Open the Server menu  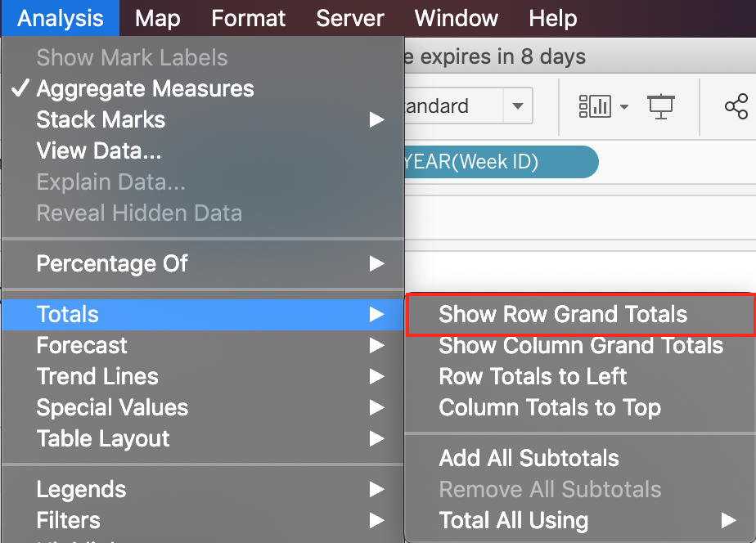point(349,18)
